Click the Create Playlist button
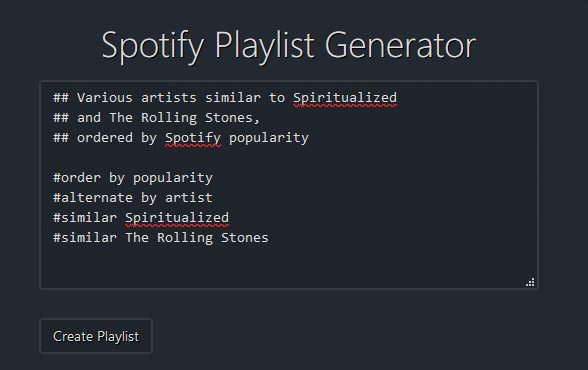Screen dimensions: 588x370 tap(96, 336)
